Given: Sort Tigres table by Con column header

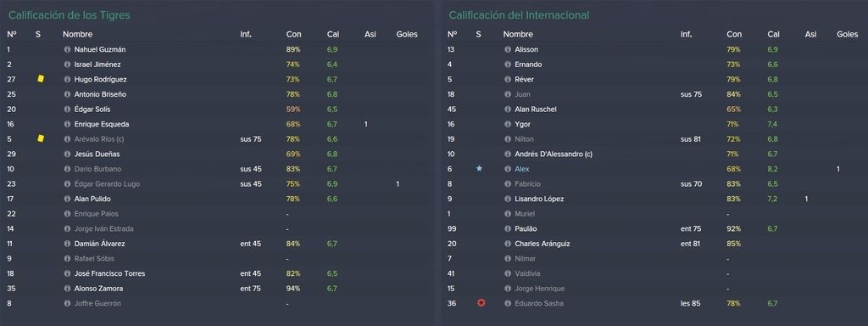Looking at the screenshot, I should tap(293, 34).
